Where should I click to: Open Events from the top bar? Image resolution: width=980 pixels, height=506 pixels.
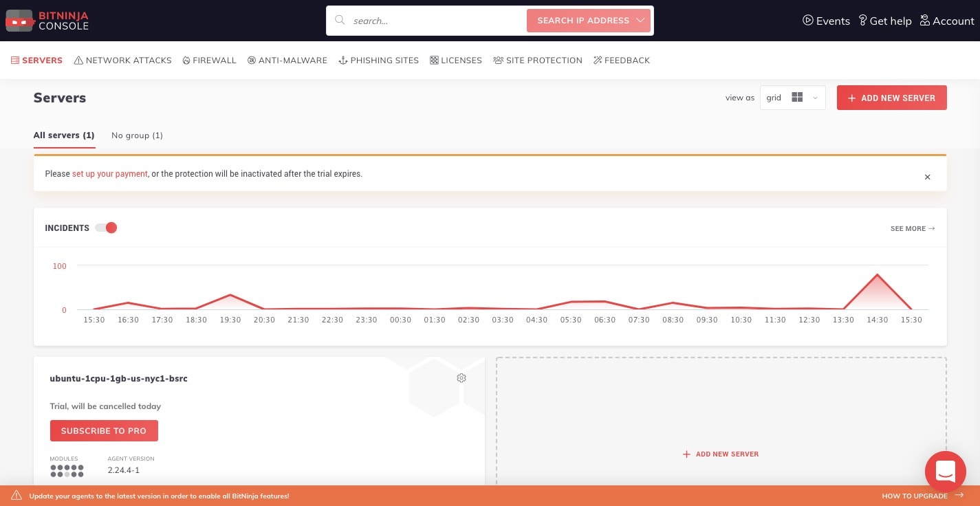[x=826, y=21]
